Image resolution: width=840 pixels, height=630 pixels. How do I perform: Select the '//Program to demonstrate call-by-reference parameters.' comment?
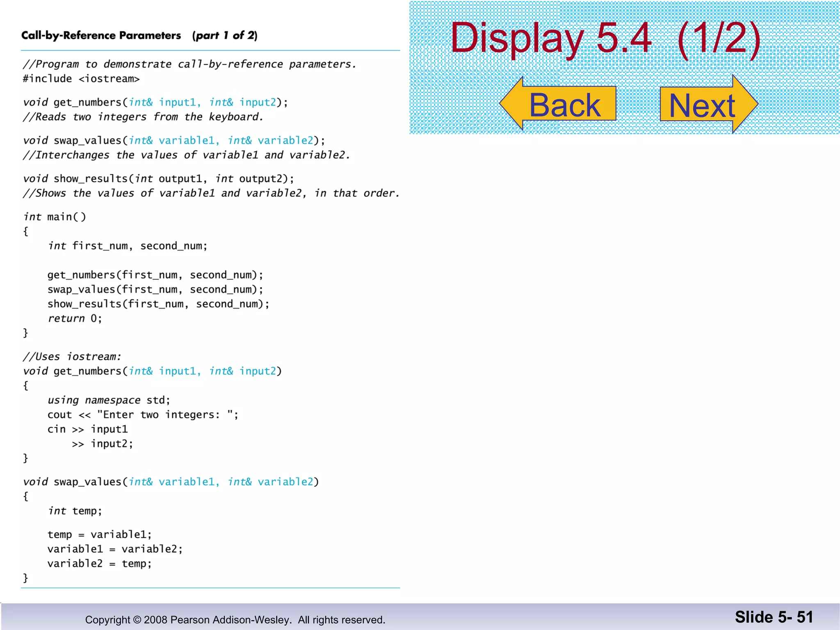(x=189, y=64)
